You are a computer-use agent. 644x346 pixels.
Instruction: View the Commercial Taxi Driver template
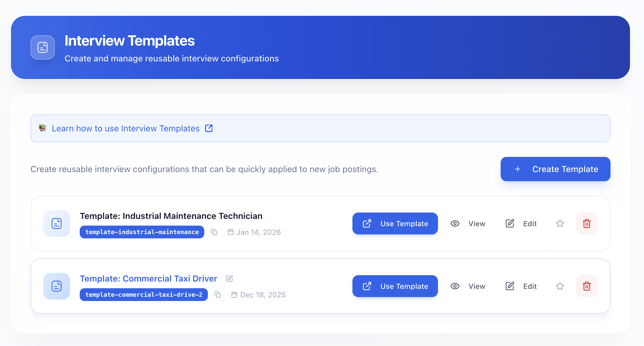tap(468, 286)
